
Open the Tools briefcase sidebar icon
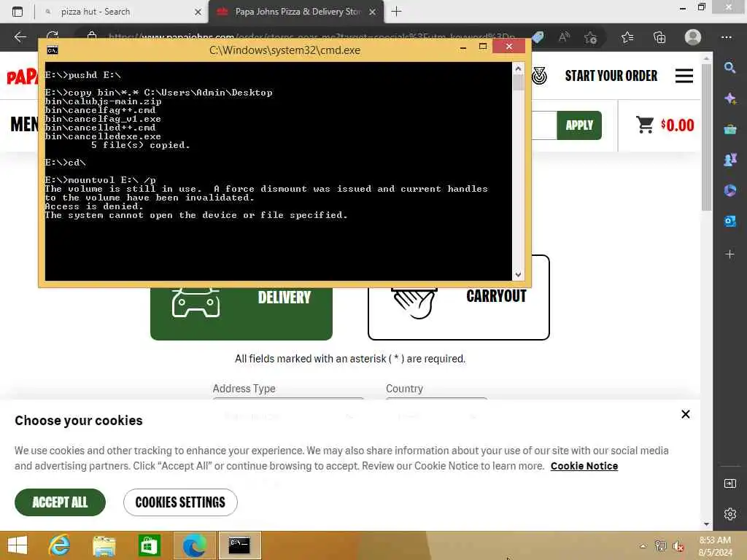(729, 129)
